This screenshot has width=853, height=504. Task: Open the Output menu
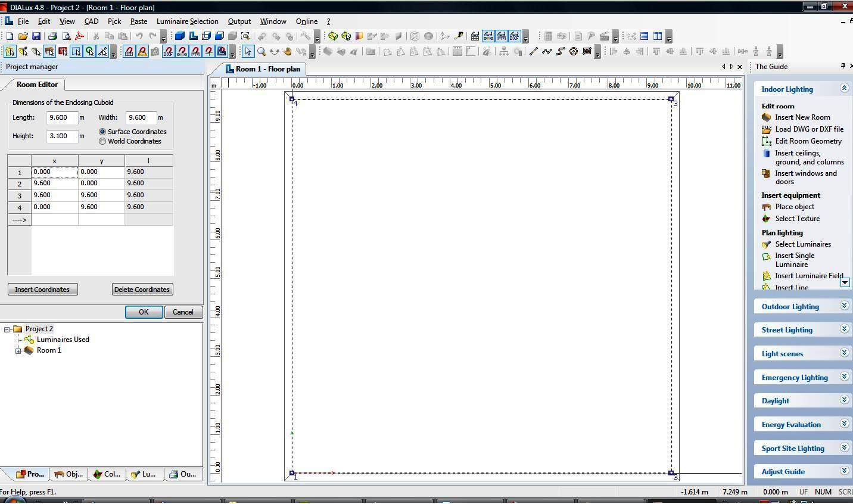[239, 21]
